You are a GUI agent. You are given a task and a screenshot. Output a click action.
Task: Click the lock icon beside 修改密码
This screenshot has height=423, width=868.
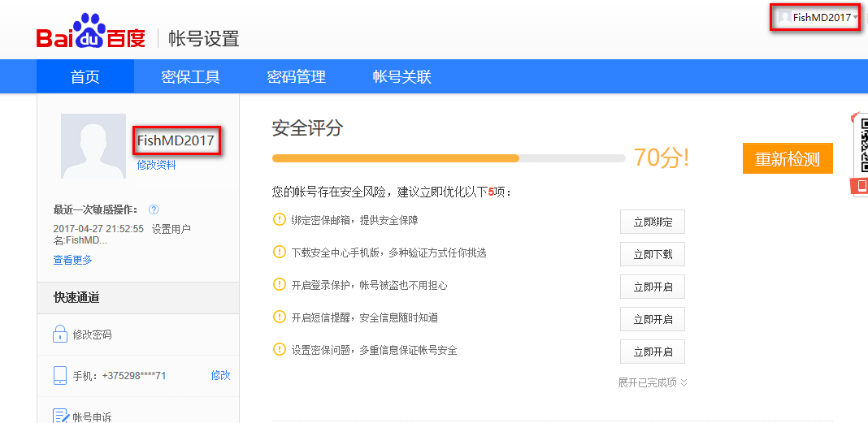[59, 334]
